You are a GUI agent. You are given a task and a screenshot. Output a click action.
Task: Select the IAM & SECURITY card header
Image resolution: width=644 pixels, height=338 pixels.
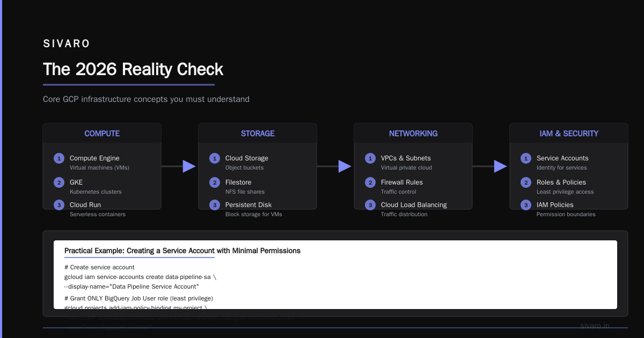(569, 134)
